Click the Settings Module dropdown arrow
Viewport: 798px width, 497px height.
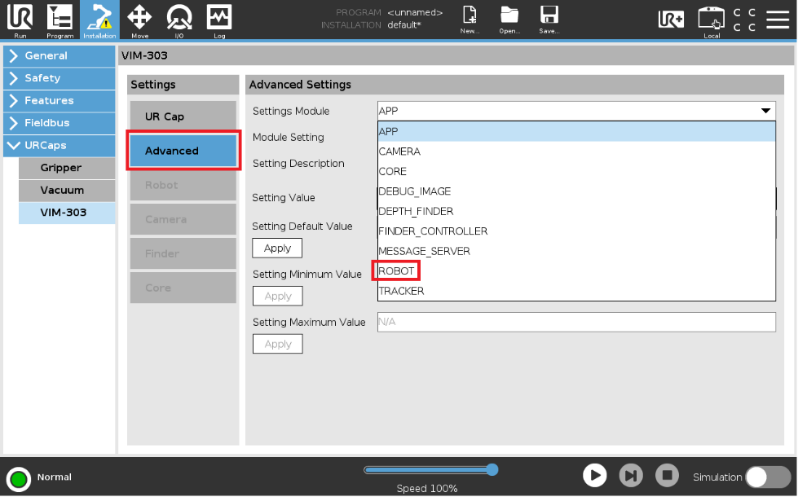click(765, 111)
